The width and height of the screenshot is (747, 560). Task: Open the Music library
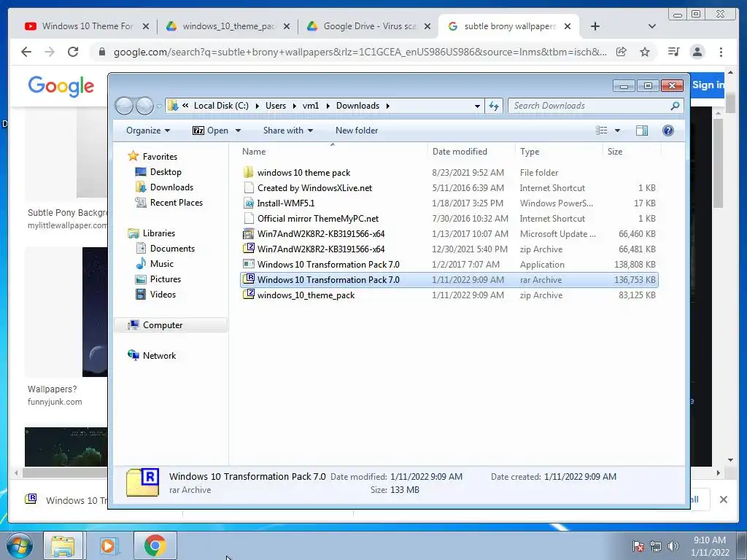[161, 264]
